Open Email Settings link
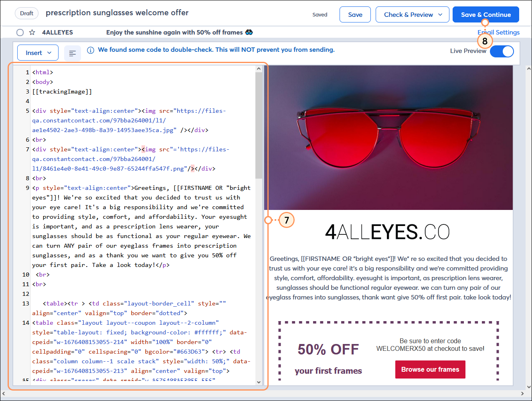The height and width of the screenshot is (401, 532). pyautogui.click(x=499, y=33)
